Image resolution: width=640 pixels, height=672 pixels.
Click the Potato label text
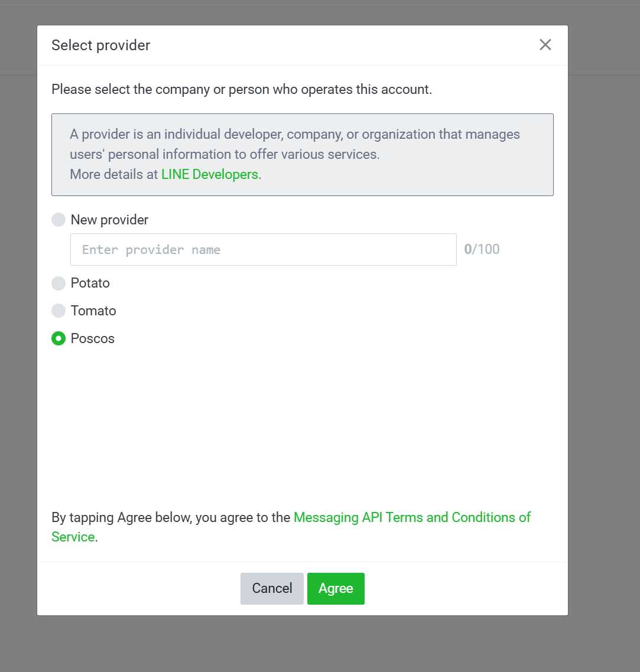pos(90,283)
